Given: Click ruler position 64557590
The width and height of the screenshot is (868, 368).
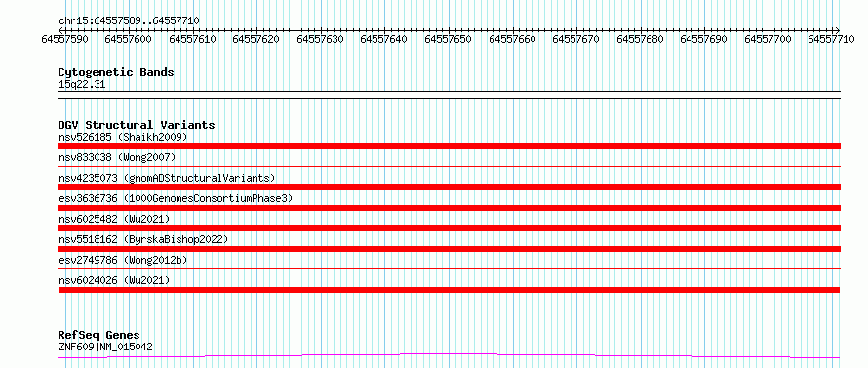Looking at the screenshot, I should click(65, 39).
